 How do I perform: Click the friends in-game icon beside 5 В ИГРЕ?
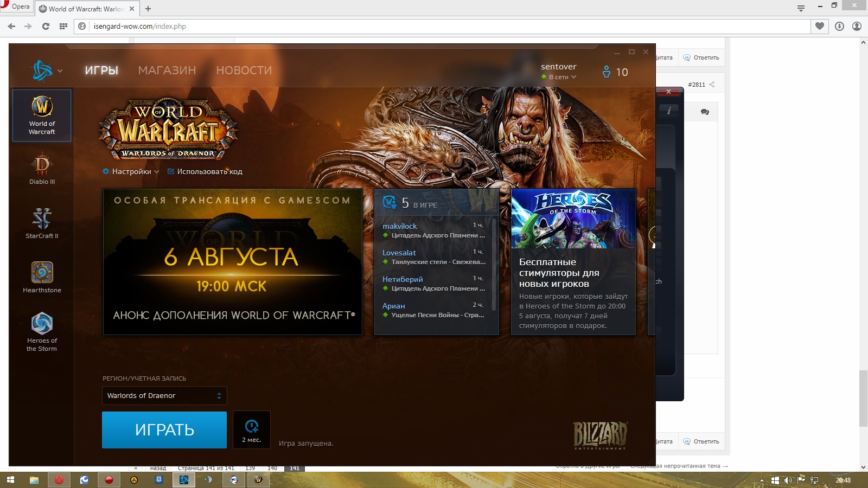click(x=390, y=202)
